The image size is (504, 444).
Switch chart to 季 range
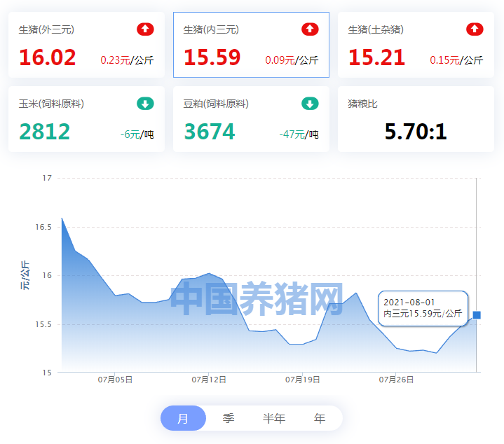[x=229, y=418]
